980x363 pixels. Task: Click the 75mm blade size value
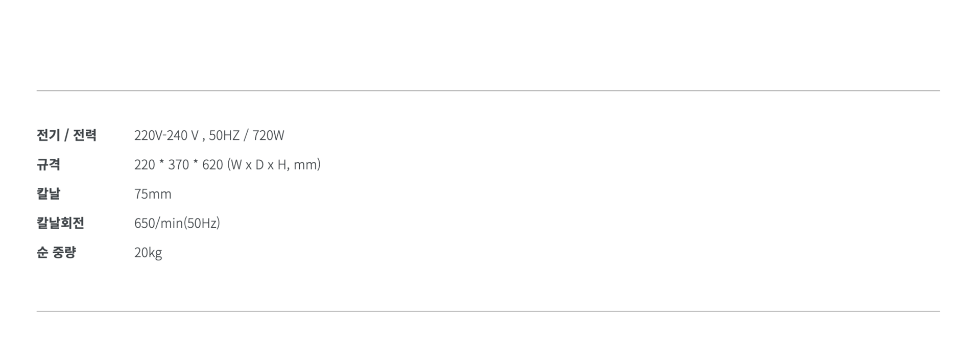153,194
